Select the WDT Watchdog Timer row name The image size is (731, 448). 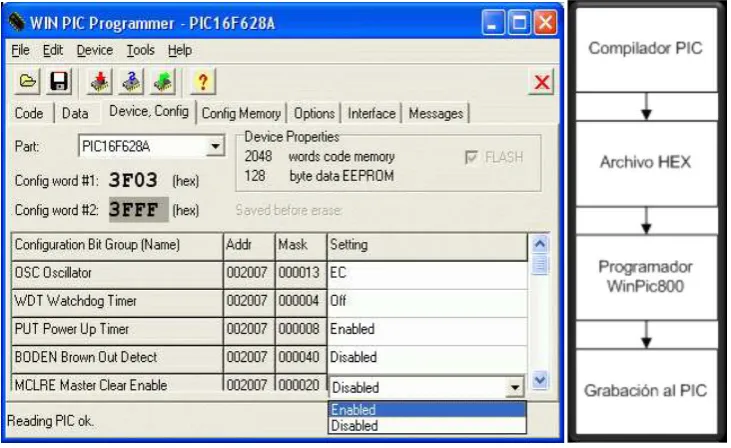pos(117,301)
